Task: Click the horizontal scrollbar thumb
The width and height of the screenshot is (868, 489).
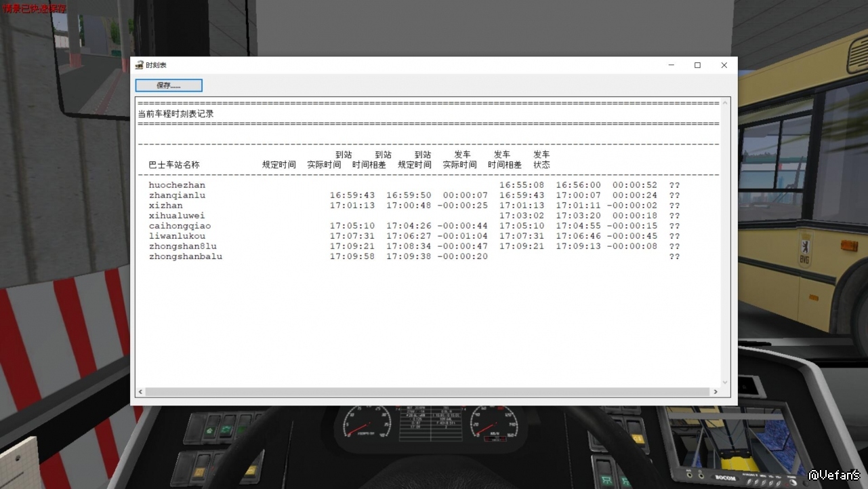Action: tap(428, 392)
